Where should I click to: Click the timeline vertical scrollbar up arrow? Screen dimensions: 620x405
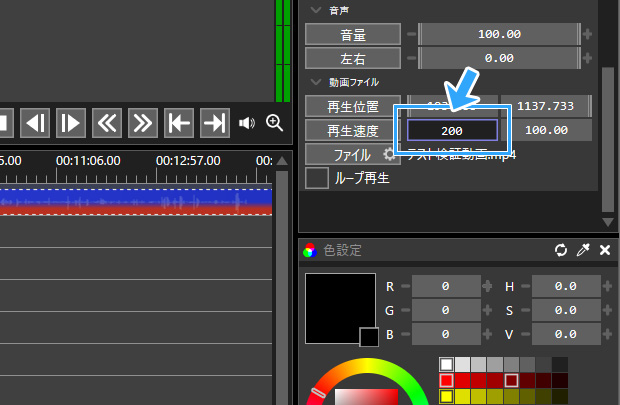click(x=282, y=161)
